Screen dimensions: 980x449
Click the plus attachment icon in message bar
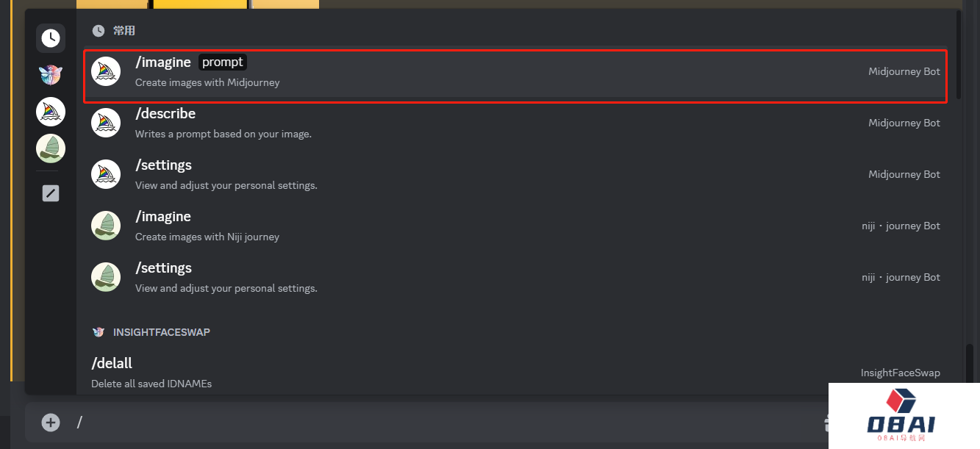(51, 422)
